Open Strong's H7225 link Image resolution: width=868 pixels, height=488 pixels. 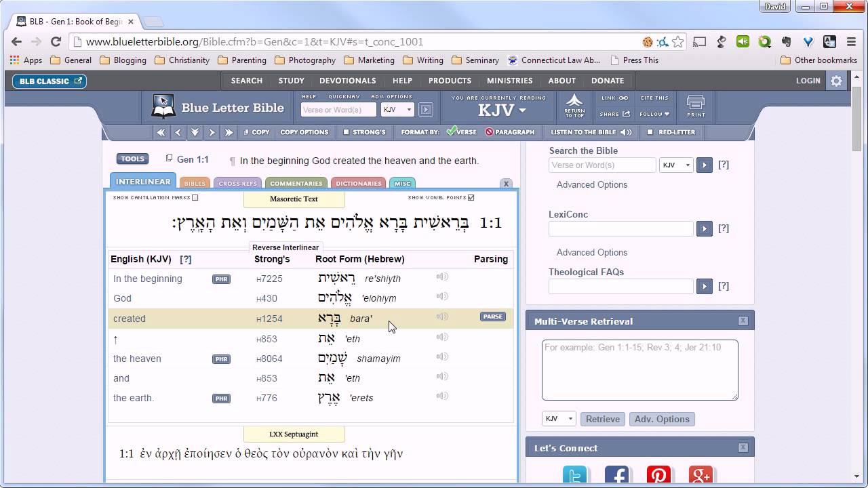pos(270,279)
